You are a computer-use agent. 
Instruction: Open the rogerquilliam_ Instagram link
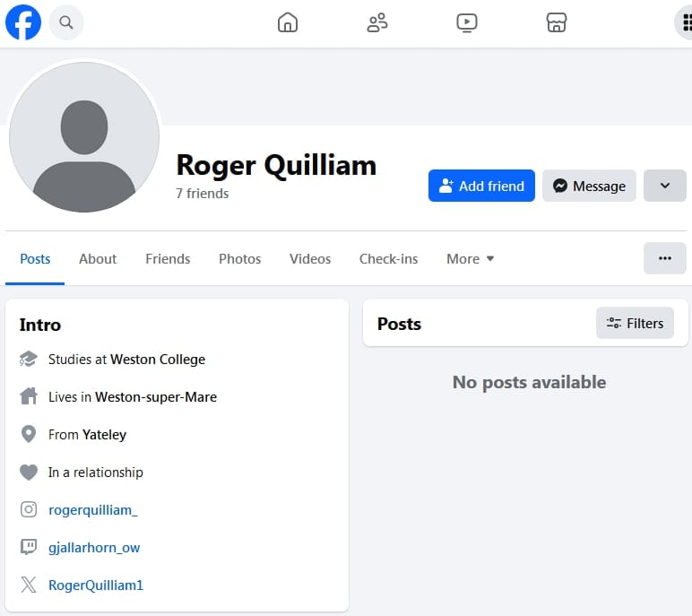coord(93,510)
